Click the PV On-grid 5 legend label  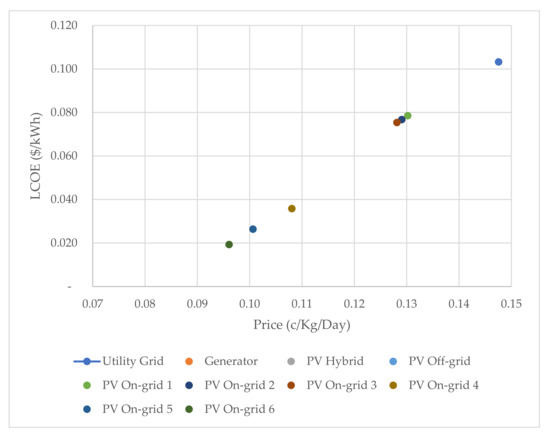click(138, 409)
